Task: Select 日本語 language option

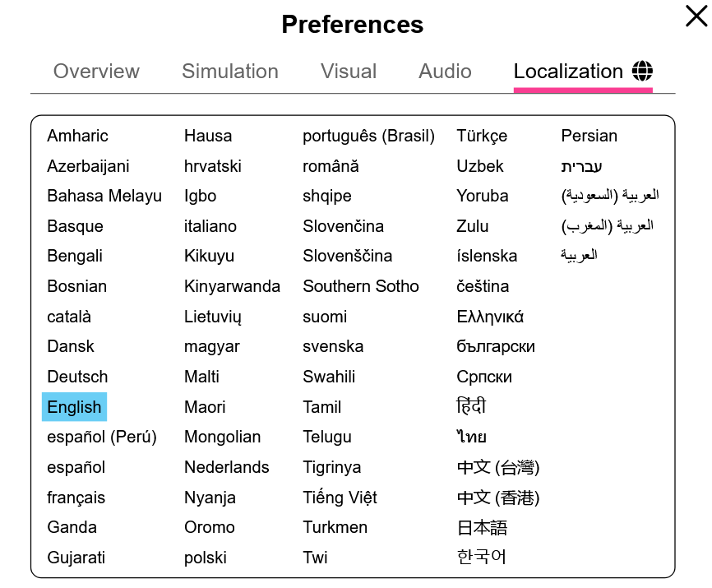Action: (483, 528)
